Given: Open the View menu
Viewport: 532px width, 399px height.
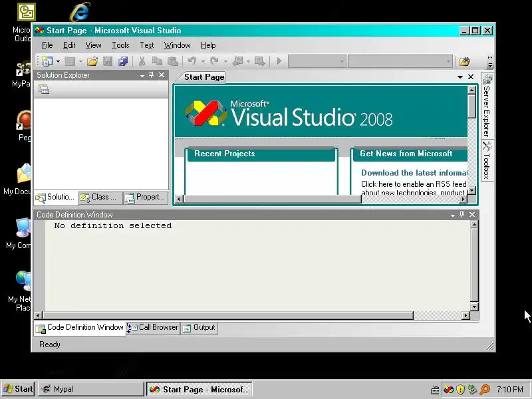Looking at the screenshot, I should click(x=93, y=45).
